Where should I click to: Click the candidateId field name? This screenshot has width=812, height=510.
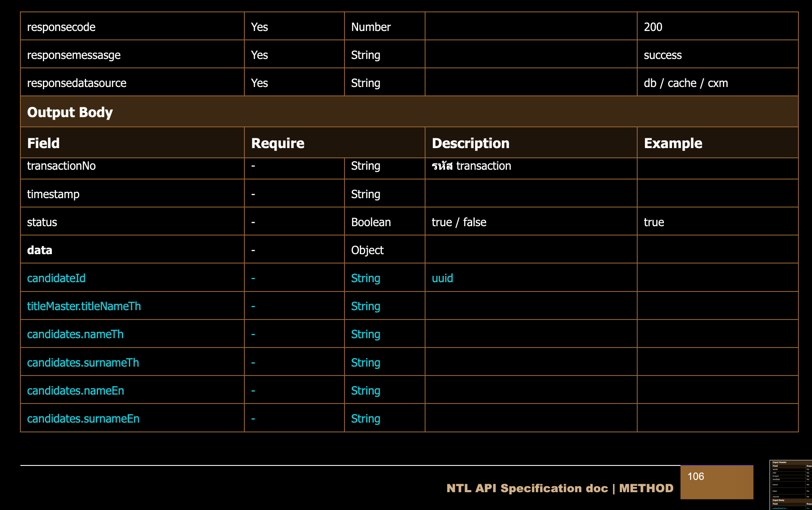tap(56, 278)
